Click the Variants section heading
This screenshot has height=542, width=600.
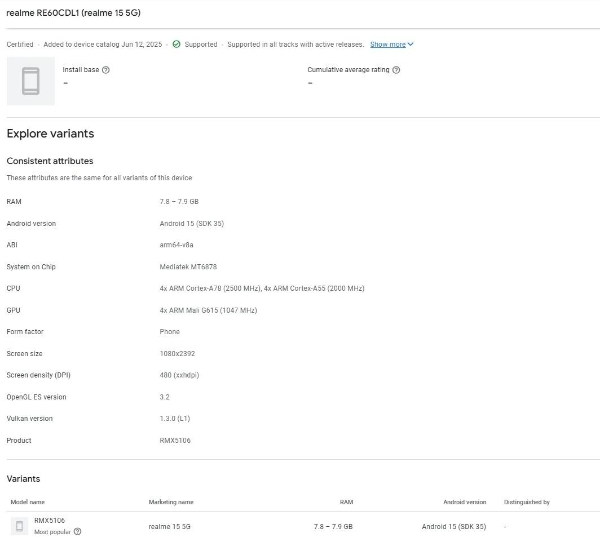pos(23,479)
